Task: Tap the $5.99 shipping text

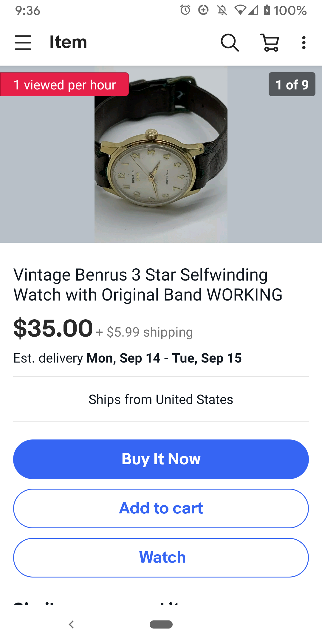Action: pos(150,332)
